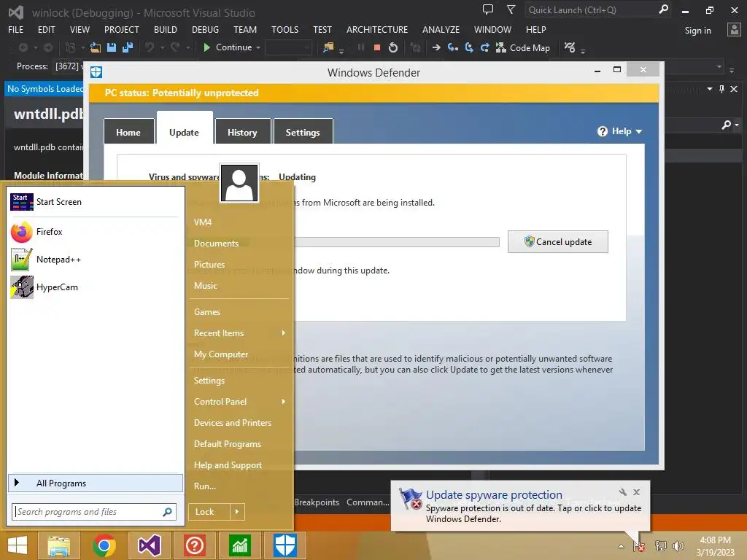747x560 pixels.
Task: Click the Find in Files folder icon
Action: [328, 47]
